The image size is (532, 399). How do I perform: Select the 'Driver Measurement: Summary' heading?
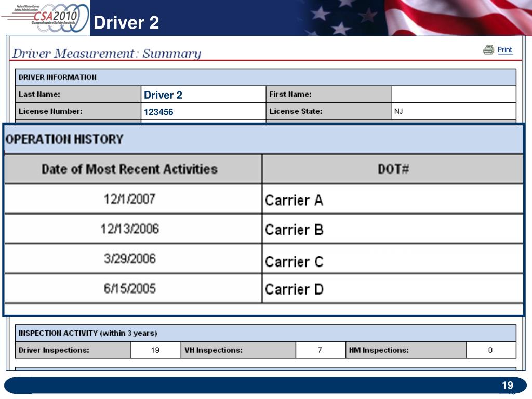pos(107,54)
